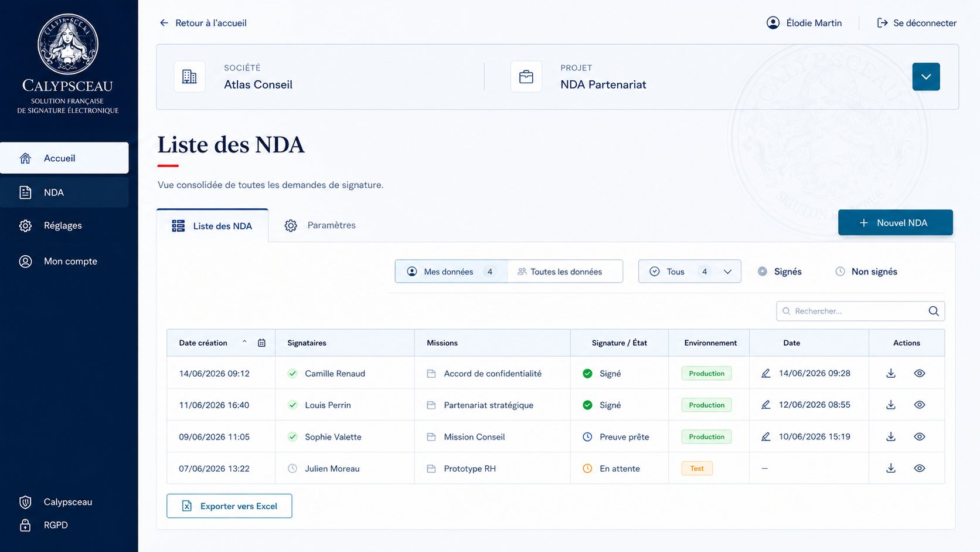Expand the company and project selector
The width and height of the screenshot is (980, 552).
click(x=926, y=77)
